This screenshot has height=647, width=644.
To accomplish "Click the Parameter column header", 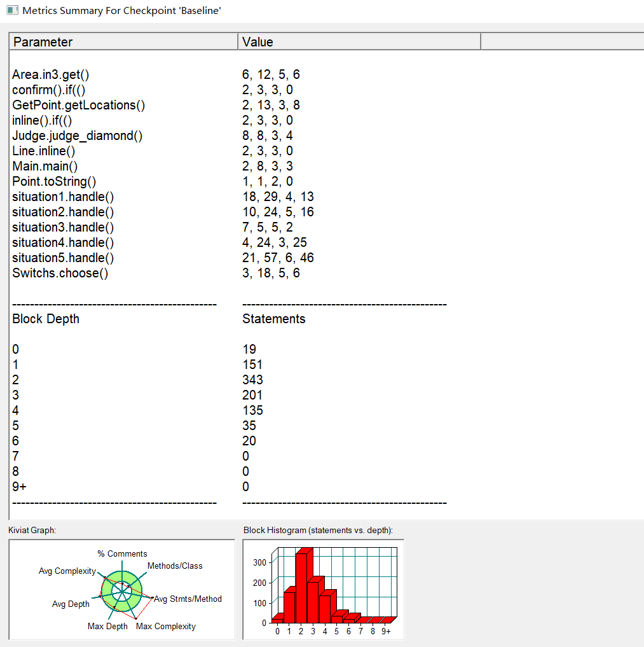I will 123,42.
